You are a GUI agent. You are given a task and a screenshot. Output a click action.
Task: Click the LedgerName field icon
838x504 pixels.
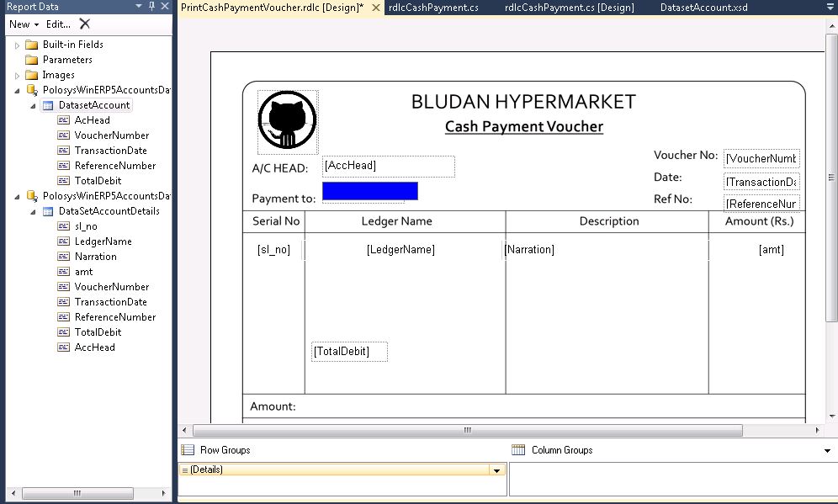click(64, 241)
